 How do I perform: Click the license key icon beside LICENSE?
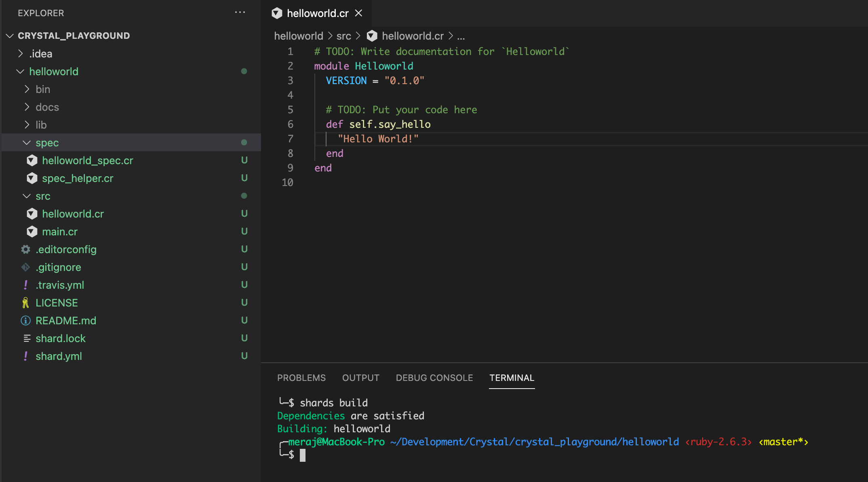point(25,303)
